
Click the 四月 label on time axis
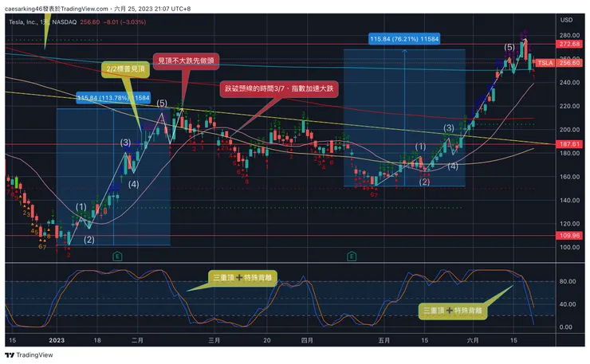pos(307,340)
